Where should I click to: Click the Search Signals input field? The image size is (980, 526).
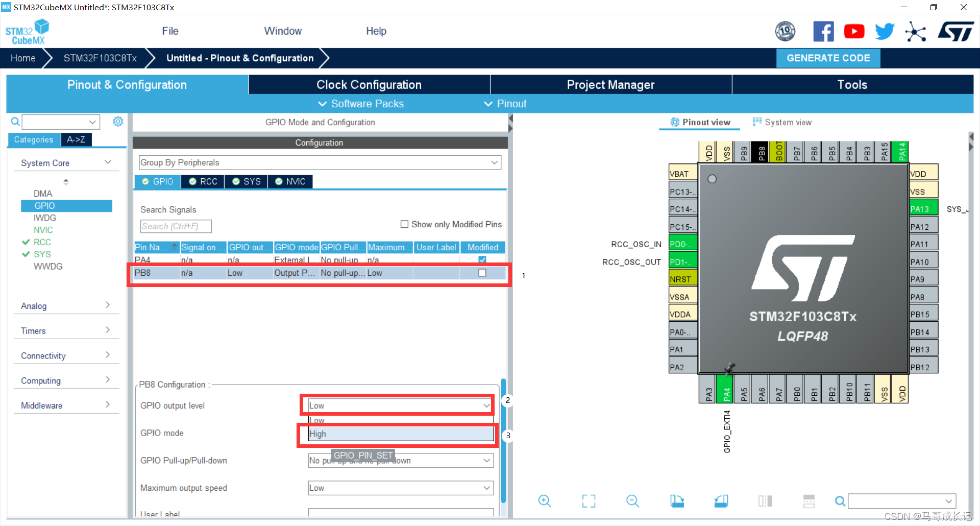[176, 226]
